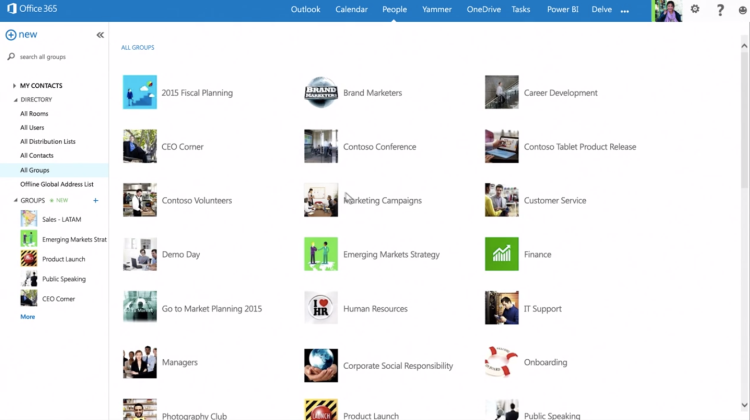
Task: Open Delve from top bar
Action: pos(601,9)
